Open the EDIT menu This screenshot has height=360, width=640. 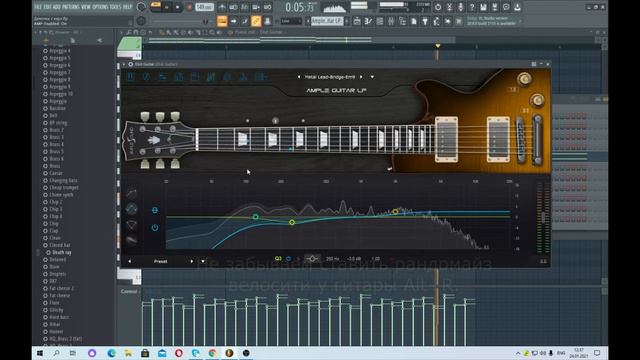[47, 7]
